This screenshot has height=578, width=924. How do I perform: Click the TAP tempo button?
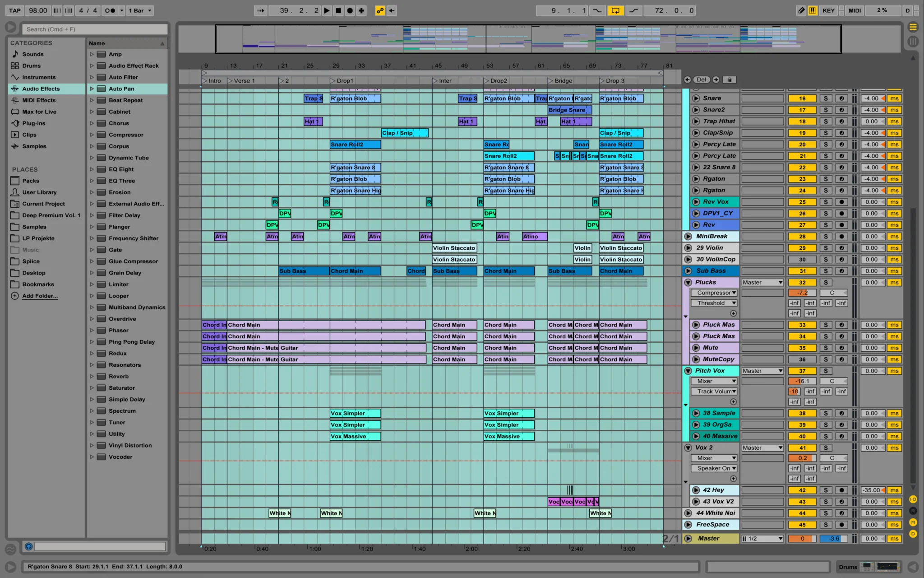(x=15, y=10)
